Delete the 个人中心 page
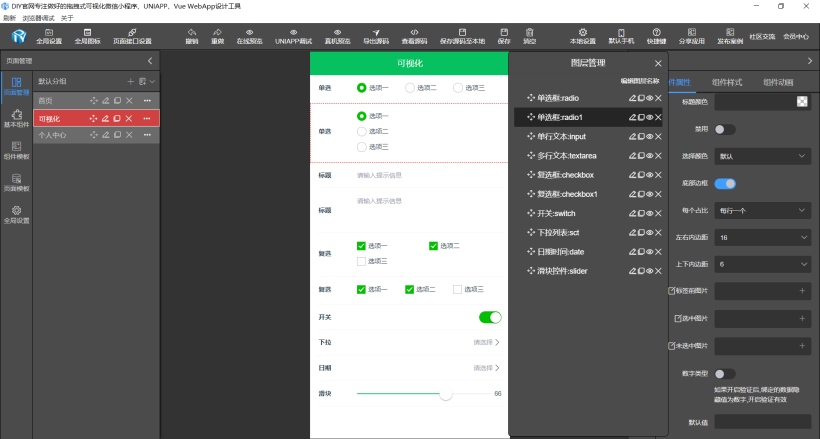The width and height of the screenshot is (820, 439). tap(129, 134)
